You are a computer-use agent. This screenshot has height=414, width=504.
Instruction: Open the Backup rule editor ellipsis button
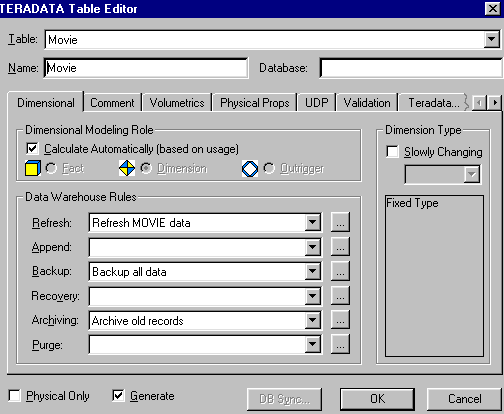click(340, 271)
